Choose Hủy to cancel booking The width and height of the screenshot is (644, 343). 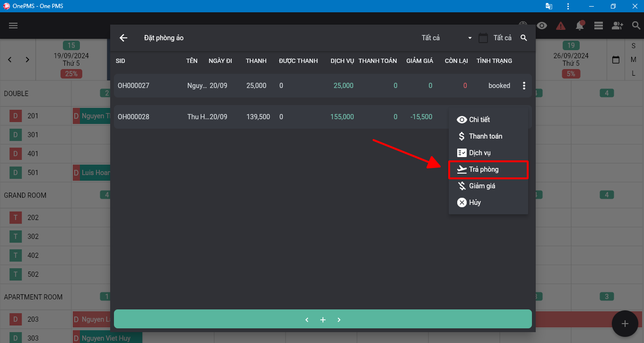pos(488,202)
